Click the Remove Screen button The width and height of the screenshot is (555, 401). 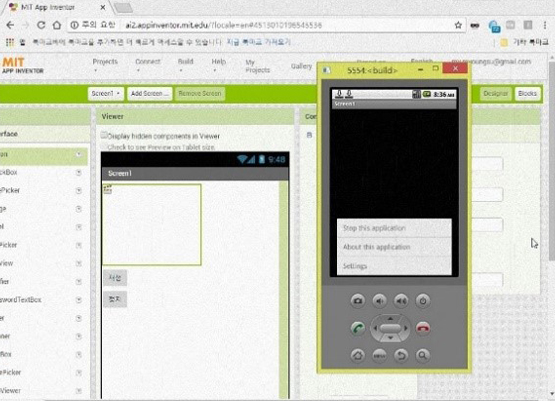click(x=200, y=93)
